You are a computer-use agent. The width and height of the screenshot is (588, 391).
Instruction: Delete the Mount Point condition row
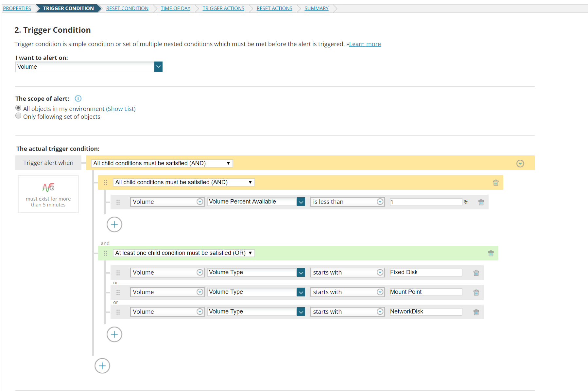[476, 293]
